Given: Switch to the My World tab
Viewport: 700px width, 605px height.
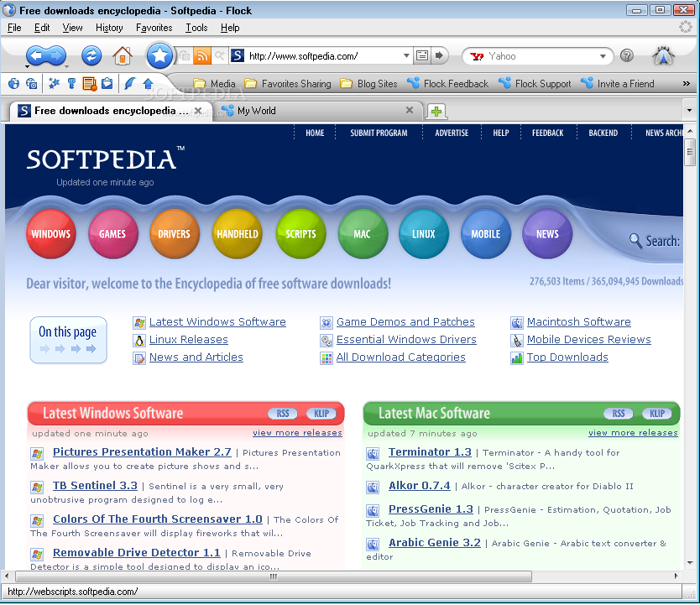Looking at the screenshot, I should [317, 111].
